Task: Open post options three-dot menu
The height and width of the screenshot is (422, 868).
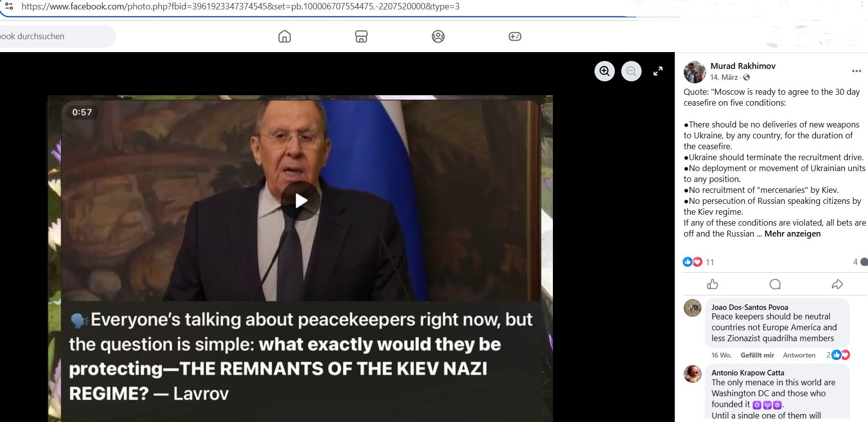Action: 857,71
